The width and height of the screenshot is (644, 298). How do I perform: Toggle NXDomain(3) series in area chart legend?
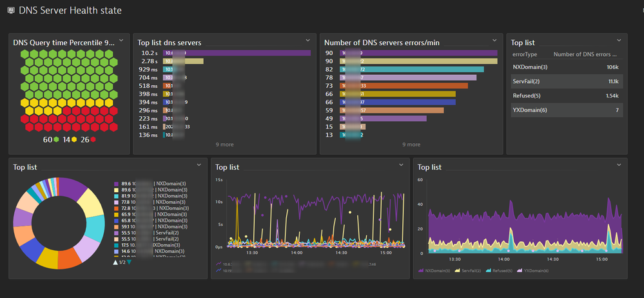coord(436,270)
